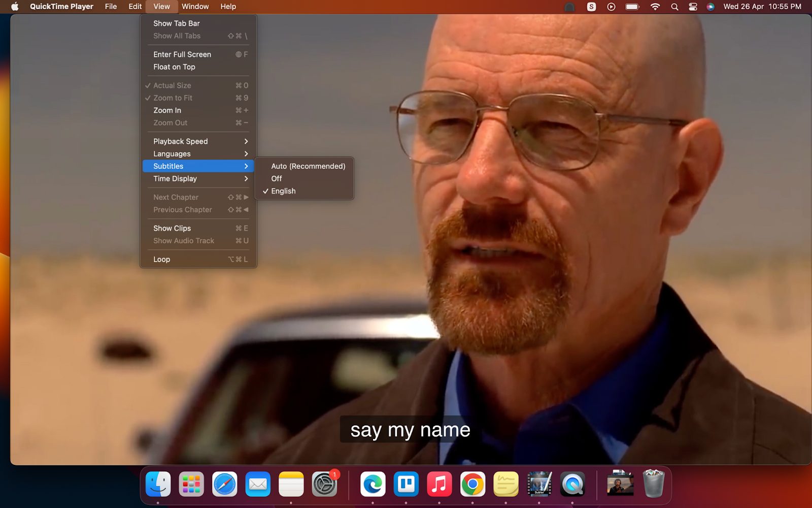Click the View menu title
Viewport: 812px width, 508px height.
(x=161, y=7)
